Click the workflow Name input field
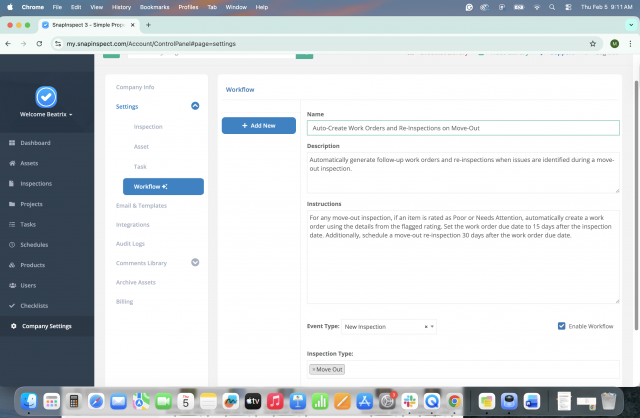 pos(463,128)
